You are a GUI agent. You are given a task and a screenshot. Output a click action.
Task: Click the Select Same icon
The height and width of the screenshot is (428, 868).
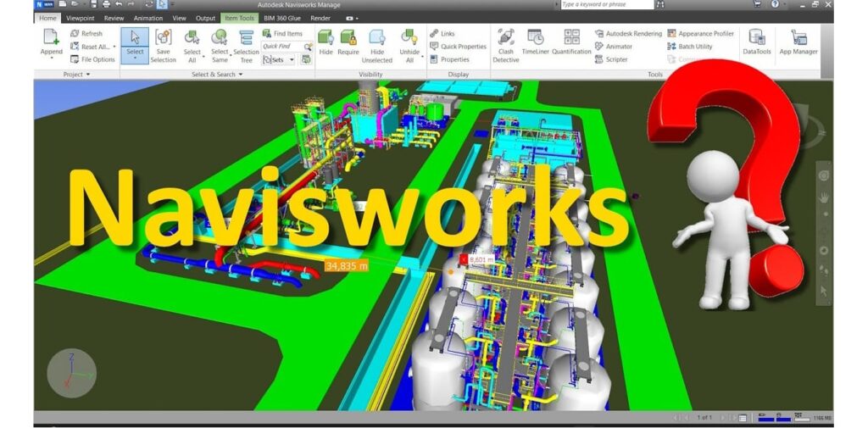click(220, 37)
